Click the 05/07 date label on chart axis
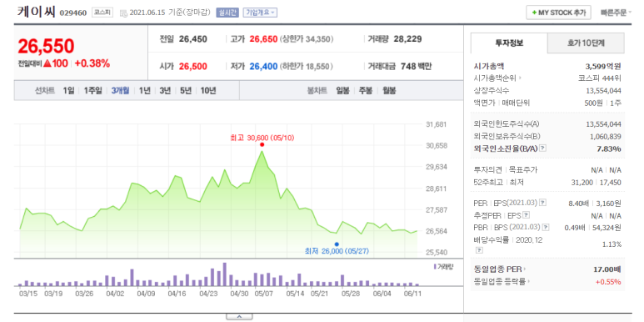644x322 pixels. point(263,294)
